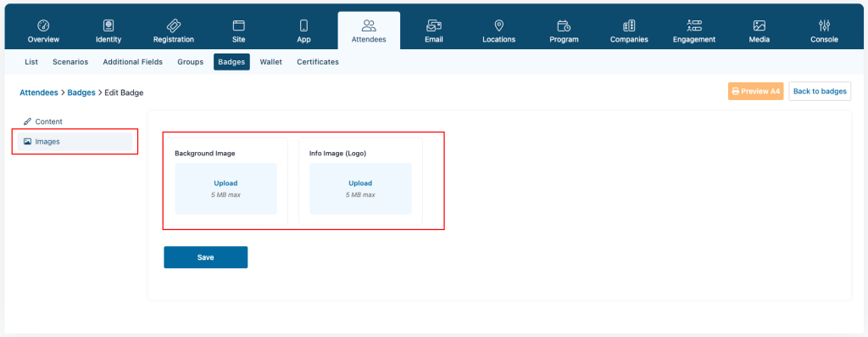Viewport: 868px width, 337px height.
Task: Open the Media picture icon
Action: [x=759, y=25]
